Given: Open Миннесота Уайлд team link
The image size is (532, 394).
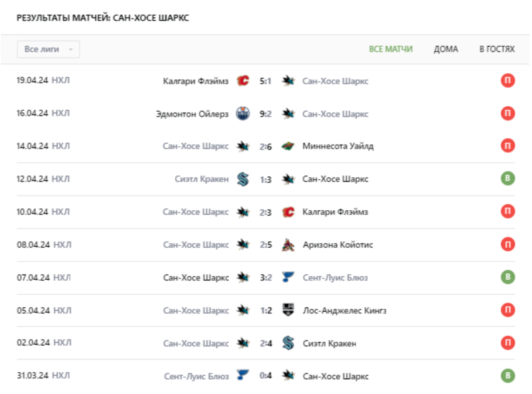Looking at the screenshot, I should (338, 146).
